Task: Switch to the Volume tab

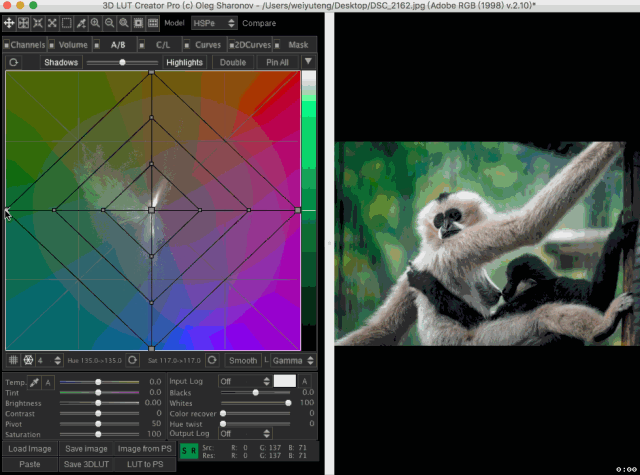Action: tap(73, 45)
